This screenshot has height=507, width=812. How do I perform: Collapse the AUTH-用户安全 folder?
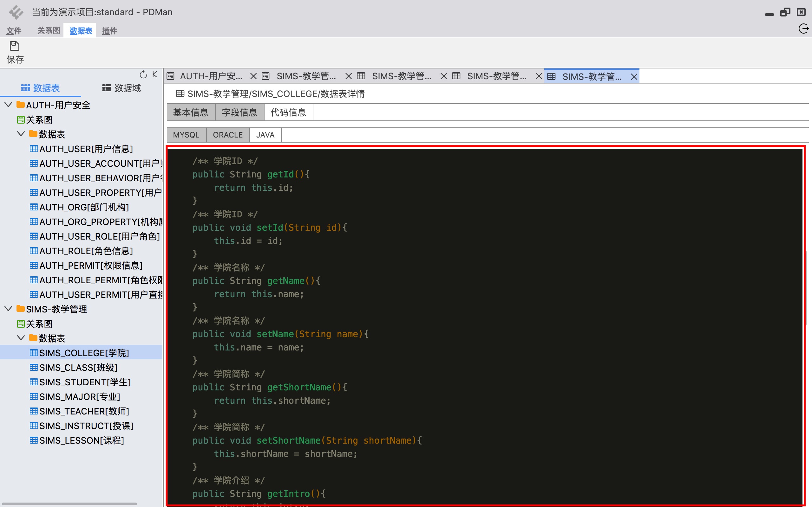coord(8,105)
